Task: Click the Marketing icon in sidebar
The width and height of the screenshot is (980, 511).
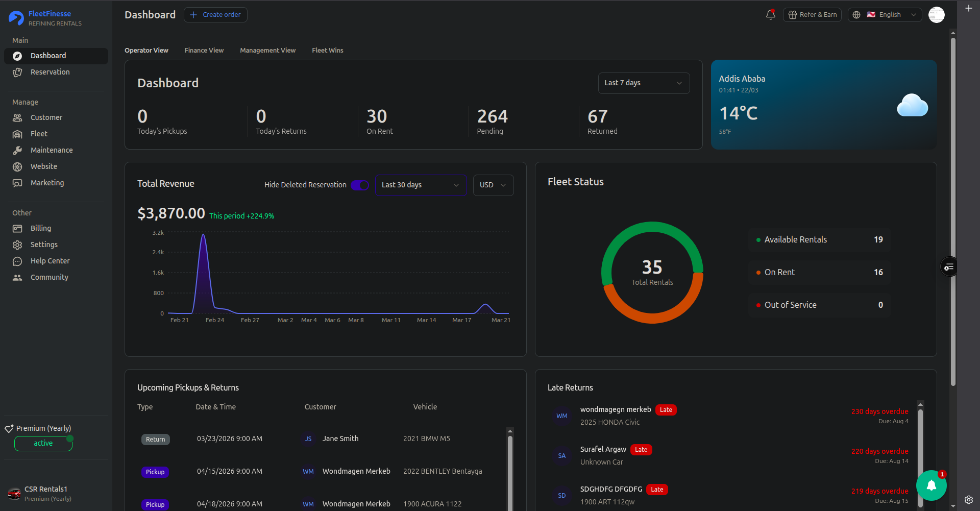Action: point(17,183)
